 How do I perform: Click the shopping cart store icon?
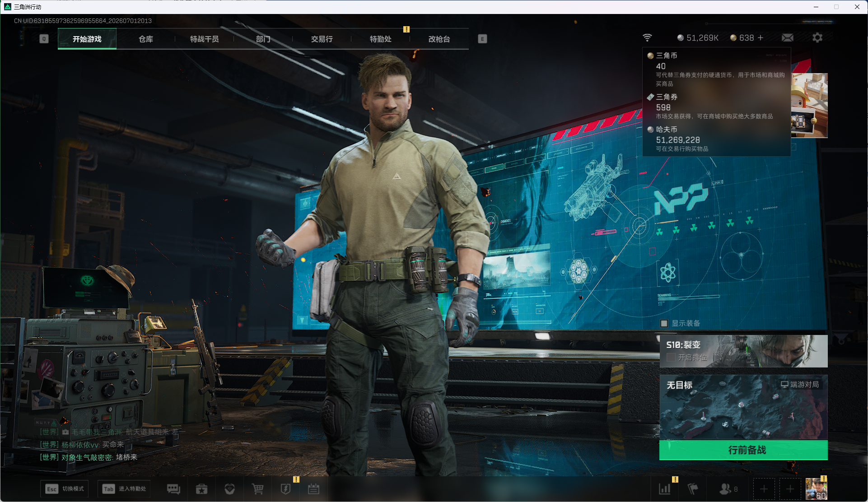pyautogui.click(x=257, y=489)
